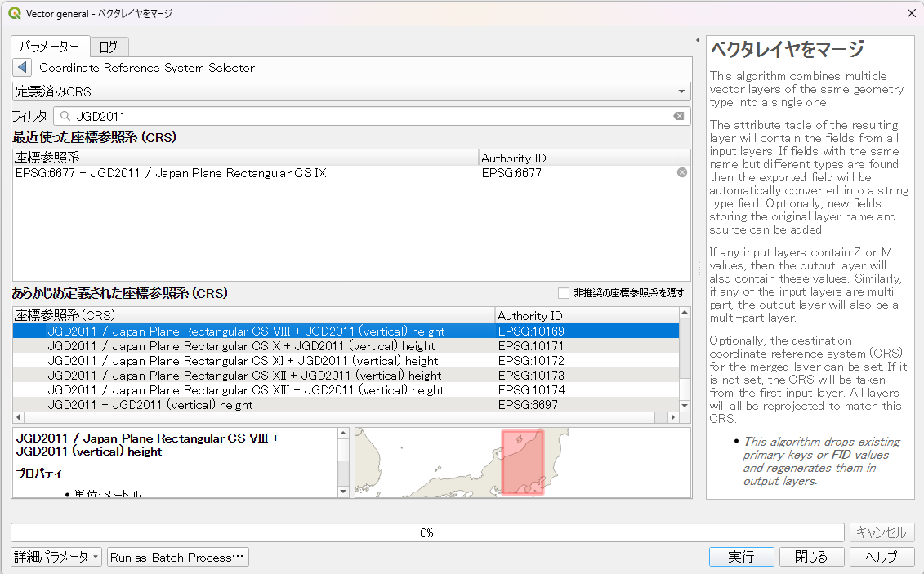Click the back arrow beside Coordinate Reference System Selector
This screenshot has height=574, width=924.
click(x=22, y=67)
